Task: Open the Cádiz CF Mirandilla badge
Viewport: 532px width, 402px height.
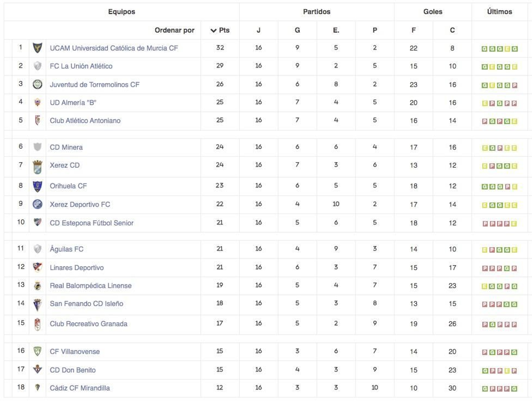Action: point(38,388)
